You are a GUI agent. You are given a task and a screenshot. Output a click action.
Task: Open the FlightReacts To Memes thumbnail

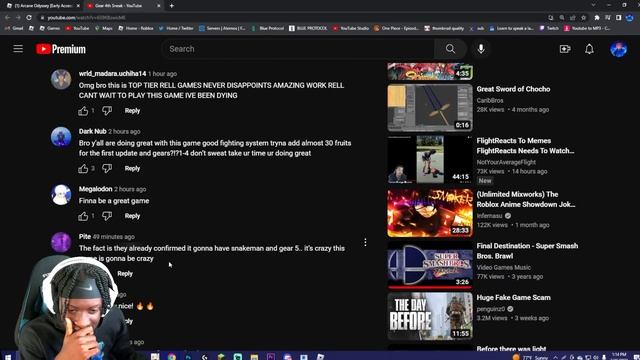pos(430,160)
